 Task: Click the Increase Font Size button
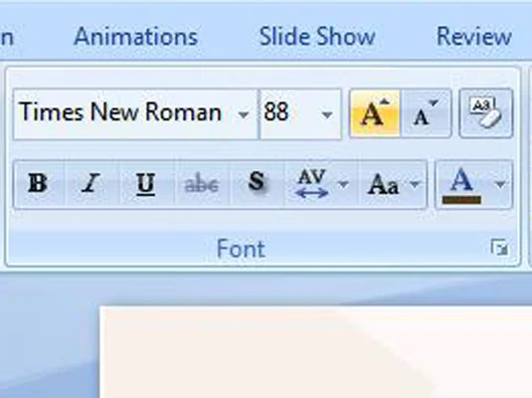click(x=375, y=113)
